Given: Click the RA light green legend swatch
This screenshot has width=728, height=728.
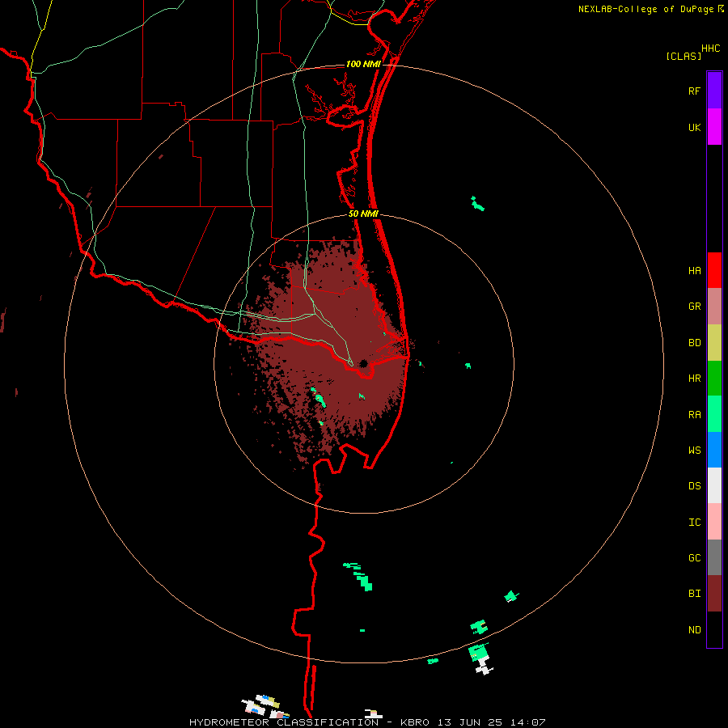Looking at the screenshot, I should click(x=714, y=414).
